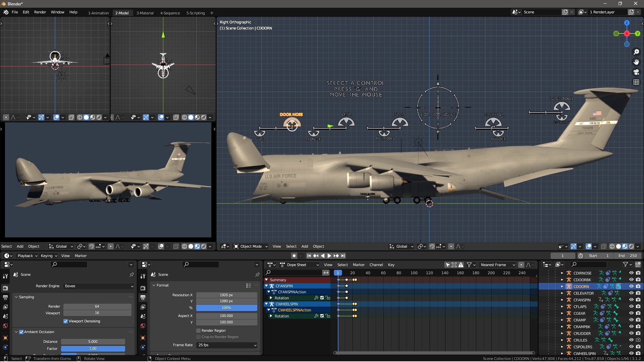Image resolution: width=644 pixels, height=362 pixels.
Task: Expand the CELEVATOR item in outliner
Action: coord(562,293)
